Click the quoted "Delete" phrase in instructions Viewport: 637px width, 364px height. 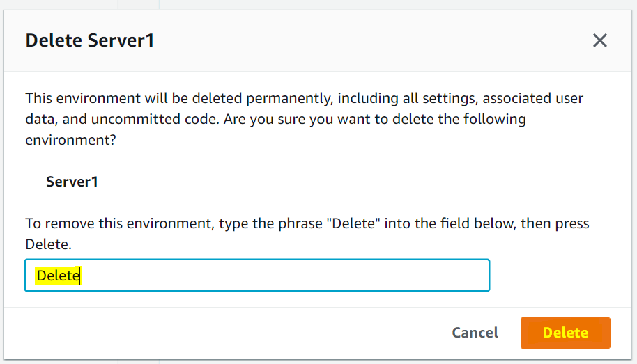click(346, 224)
